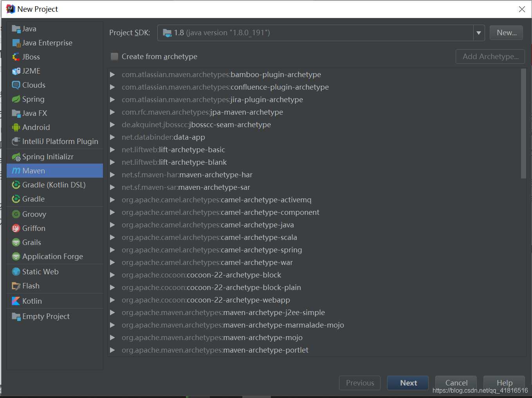Expand bamboo-plugin-archetype node
This screenshot has height=398, width=532.
tap(112, 74)
